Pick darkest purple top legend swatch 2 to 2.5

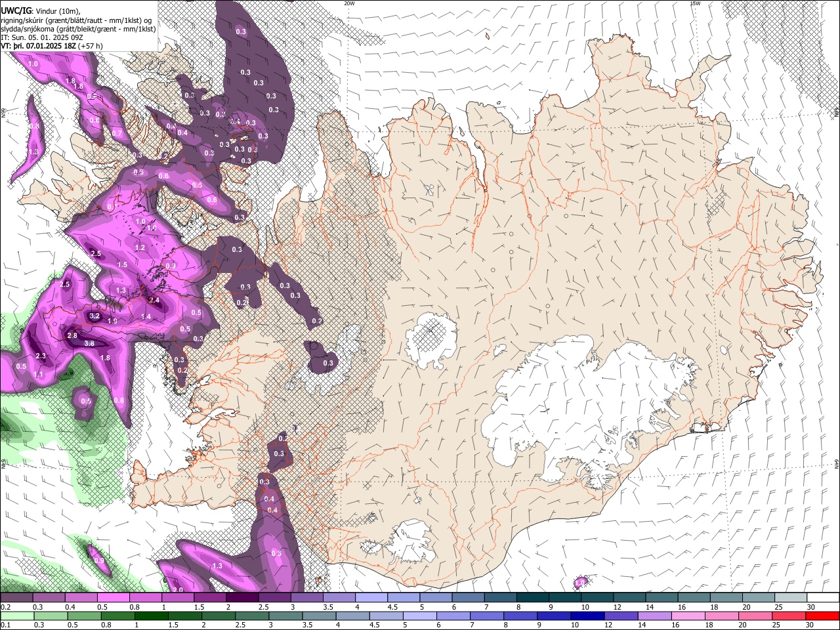point(242,598)
